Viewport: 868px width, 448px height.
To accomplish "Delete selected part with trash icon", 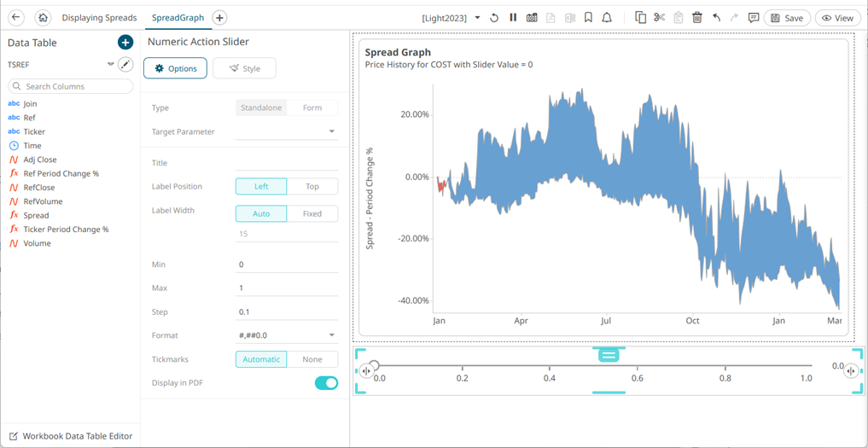I will [696, 18].
